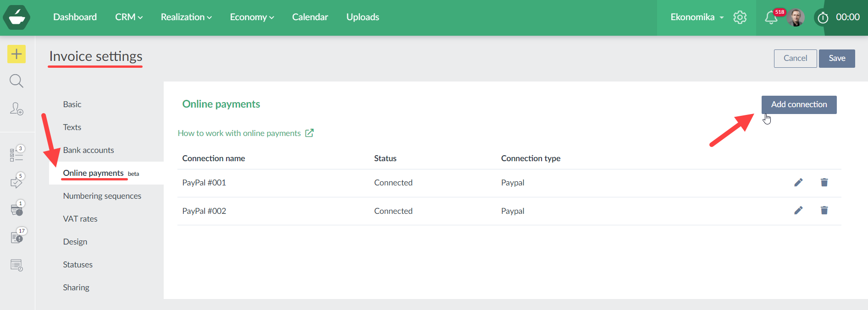Click the add contact sidebar icon
The width and height of the screenshot is (868, 310).
pyautogui.click(x=17, y=109)
